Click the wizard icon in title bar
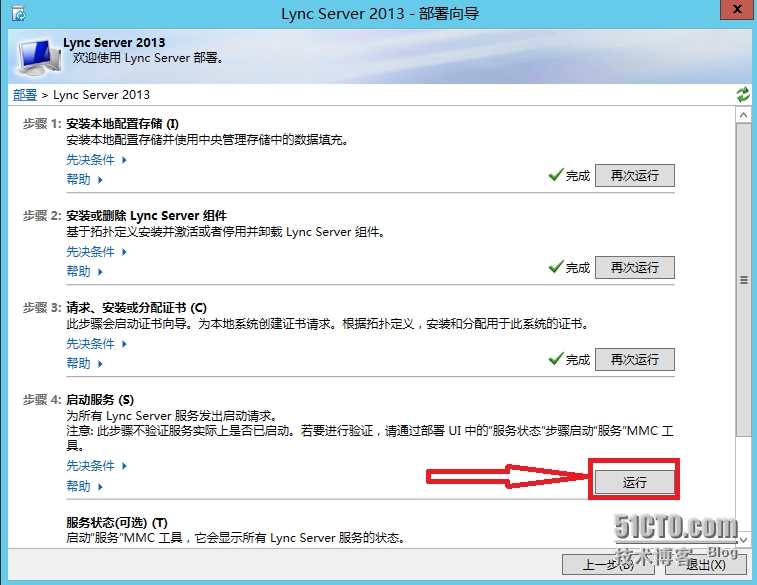 tap(18, 14)
